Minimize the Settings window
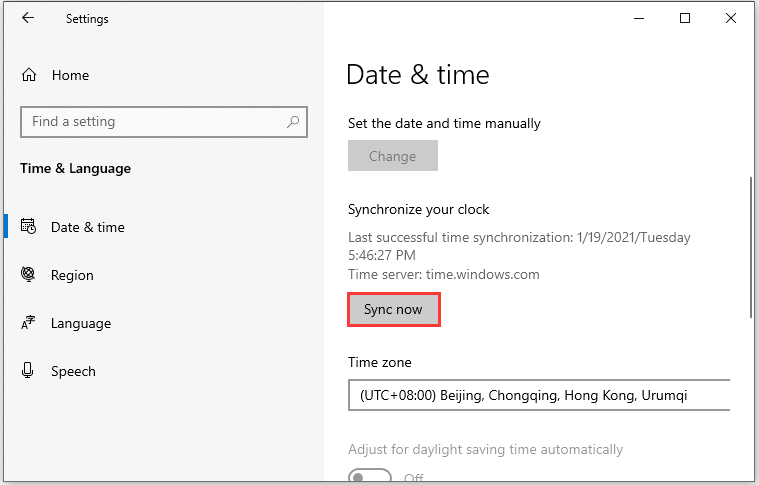Screen dimensions: 759x485 click(x=639, y=18)
